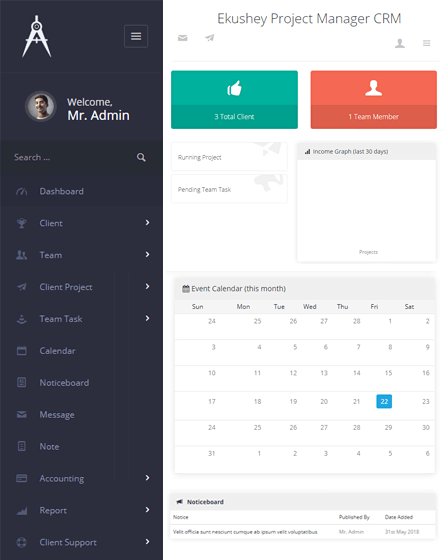
Task: Select highlighted date 22 in calendar
Action: [384, 401]
